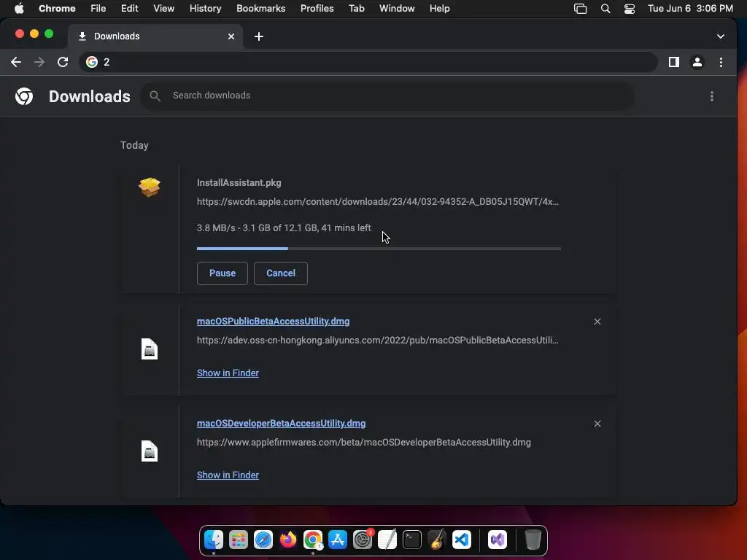The image size is (747, 560).
Task: Launch Terminal from the dock
Action: [412, 540]
